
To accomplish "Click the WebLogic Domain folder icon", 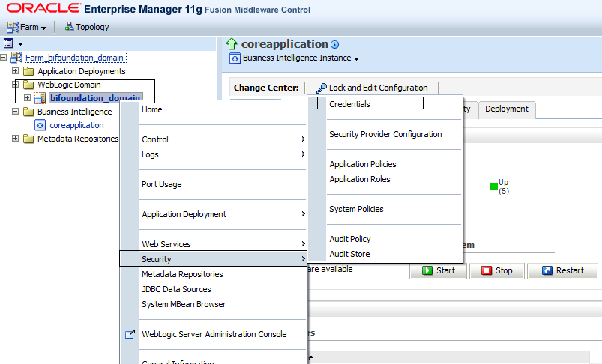I will point(28,85).
